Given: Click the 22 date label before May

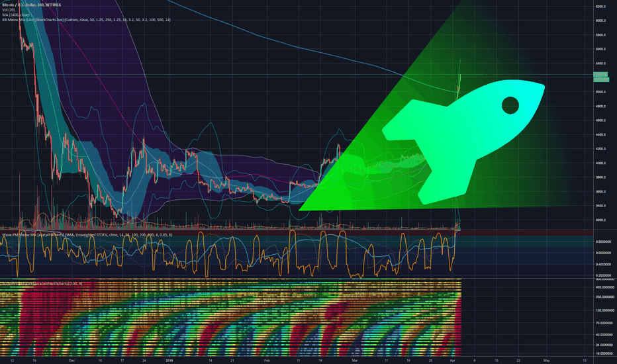Looking at the screenshot, I should tap(518, 361).
